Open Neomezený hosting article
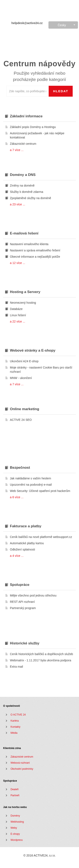 point(23,303)
